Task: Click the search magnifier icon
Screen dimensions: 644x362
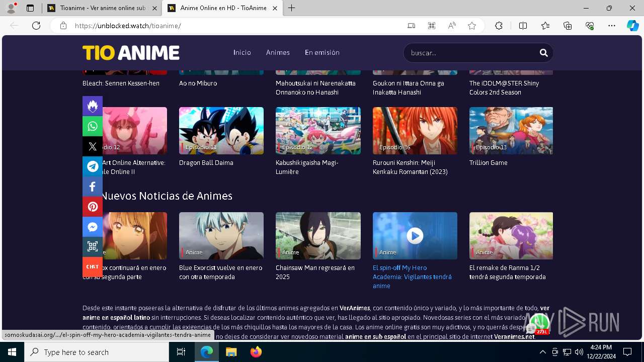Action: pyautogui.click(x=543, y=53)
